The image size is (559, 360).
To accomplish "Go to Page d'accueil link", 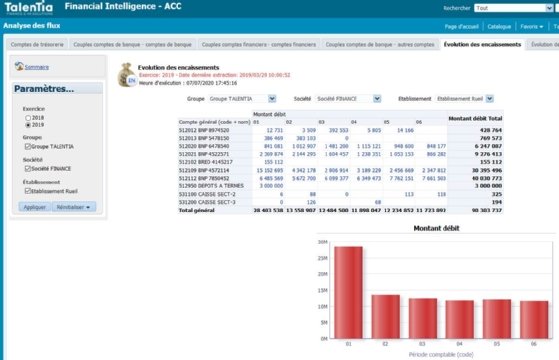I will [x=462, y=26].
